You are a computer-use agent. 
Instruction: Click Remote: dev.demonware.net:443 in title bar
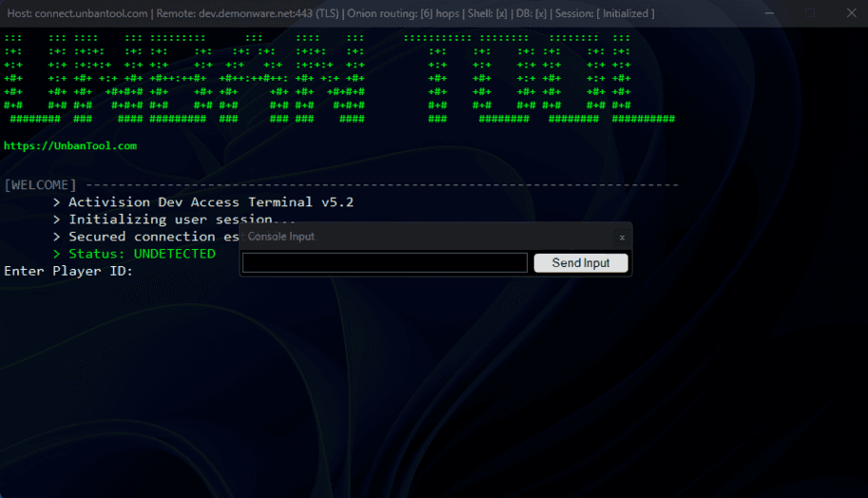247,13
